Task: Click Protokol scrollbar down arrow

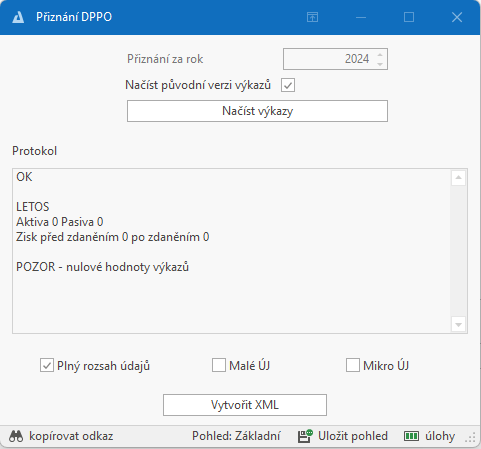Action: 458,325
